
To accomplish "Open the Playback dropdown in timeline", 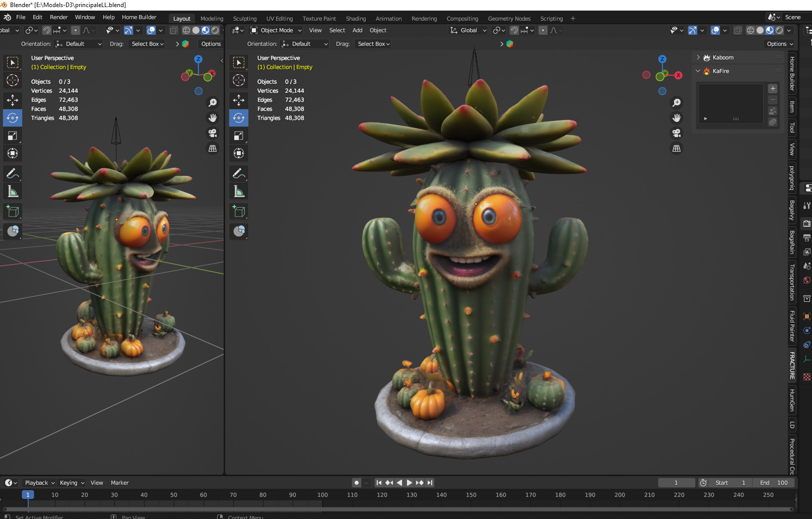I will (39, 483).
